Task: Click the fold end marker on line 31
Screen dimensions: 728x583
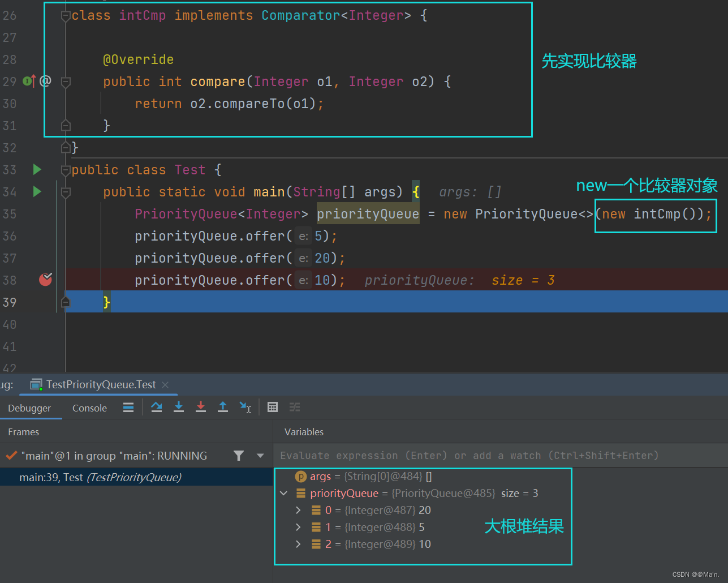Action: point(66,125)
